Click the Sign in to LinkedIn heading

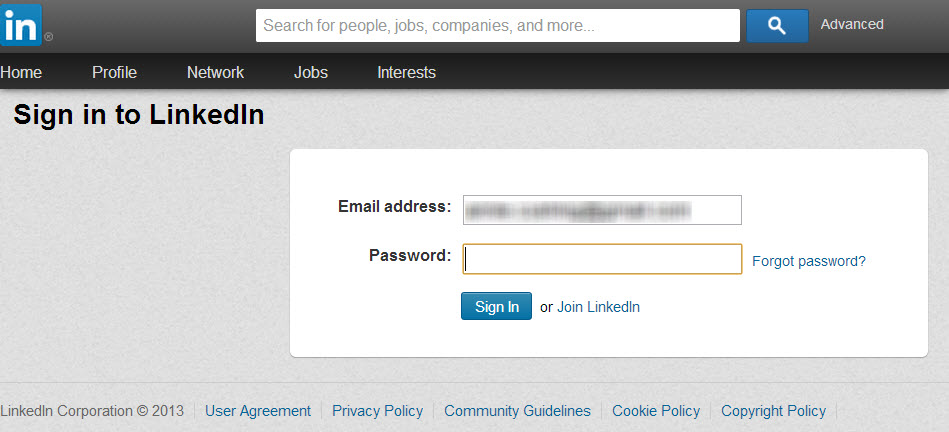click(139, 115)
